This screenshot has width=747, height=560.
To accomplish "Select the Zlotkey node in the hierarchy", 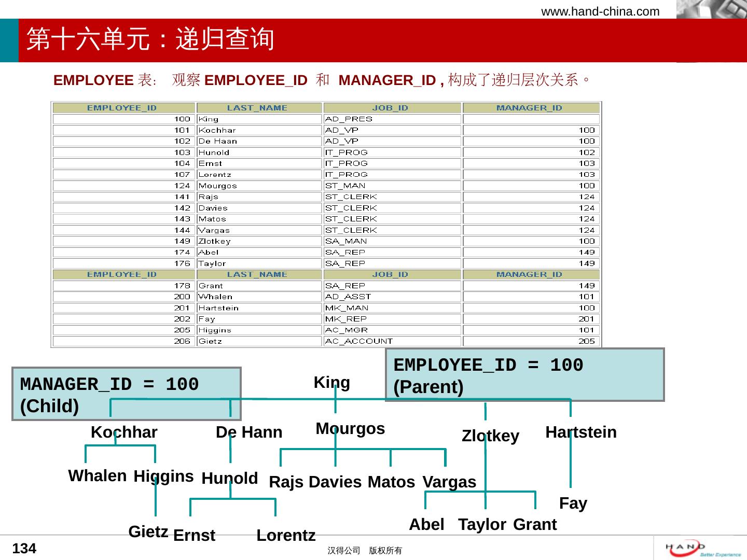I will coord(490,436).
